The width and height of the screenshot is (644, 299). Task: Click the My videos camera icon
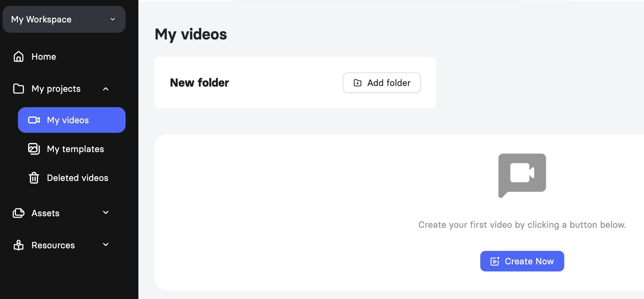pos(34,120)
